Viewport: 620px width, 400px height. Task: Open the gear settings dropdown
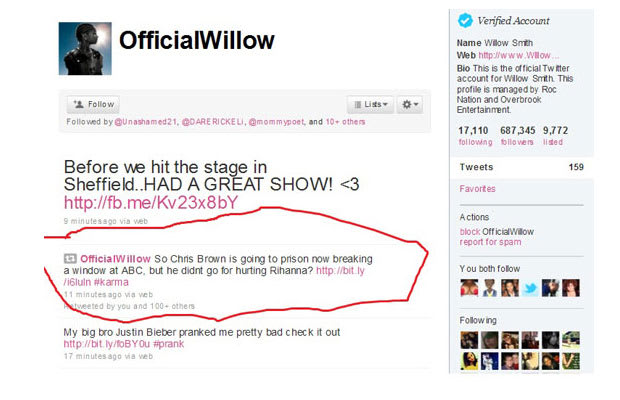pyautogui.click(x=410, y=104)
